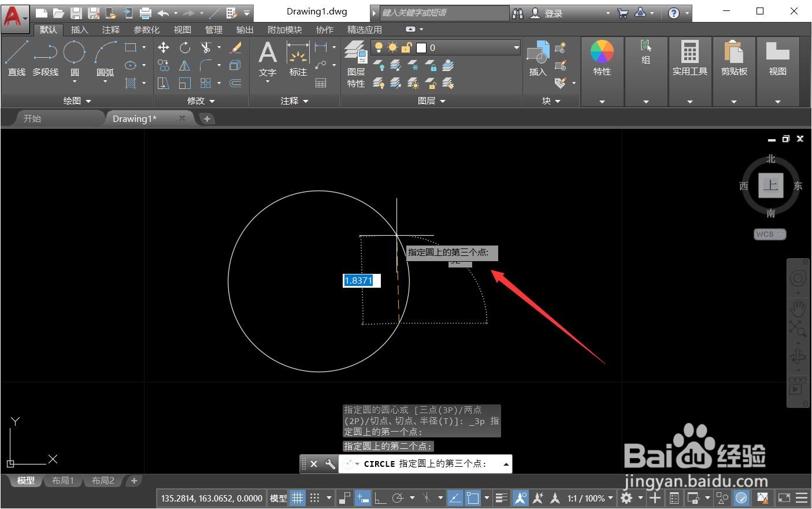The width and height of the screenshot is (812, 509).
Task: Select the 多段线 (Polyline) tool
Action: point(45,59)
